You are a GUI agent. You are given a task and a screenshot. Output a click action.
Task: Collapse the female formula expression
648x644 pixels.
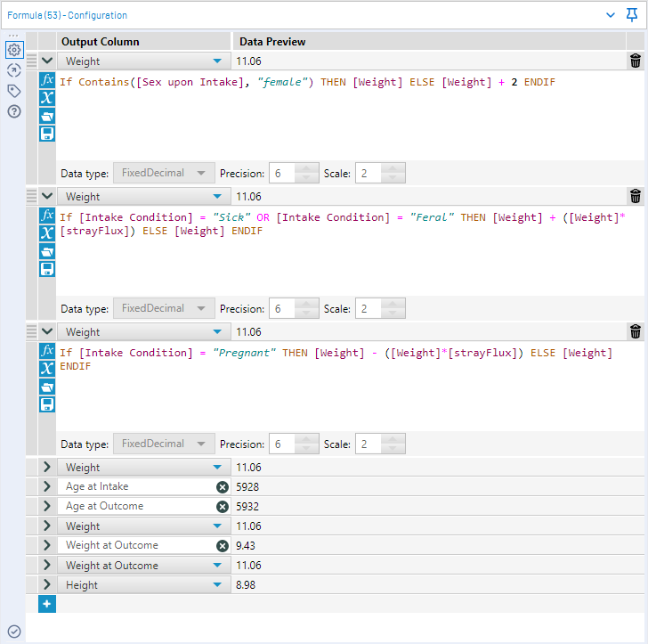coord(47,61)
